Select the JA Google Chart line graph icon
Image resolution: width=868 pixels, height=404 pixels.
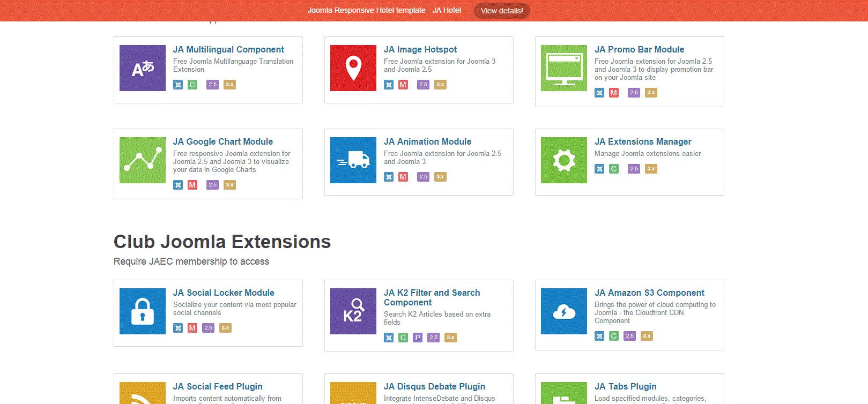pos(143,160)
